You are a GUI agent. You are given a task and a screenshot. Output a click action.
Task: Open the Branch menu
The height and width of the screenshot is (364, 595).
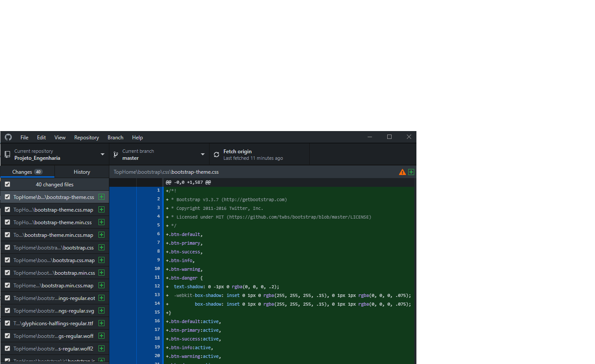coord(115,137)
